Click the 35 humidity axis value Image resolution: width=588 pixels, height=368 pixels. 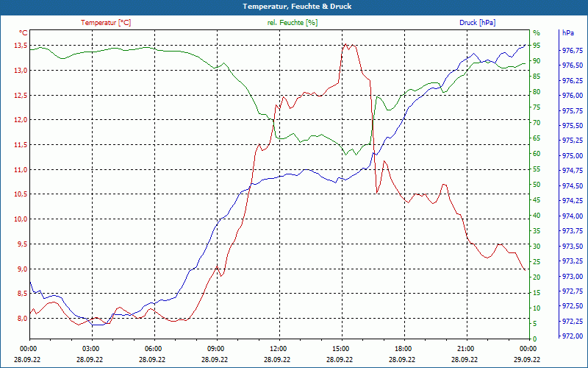(537, 231)
